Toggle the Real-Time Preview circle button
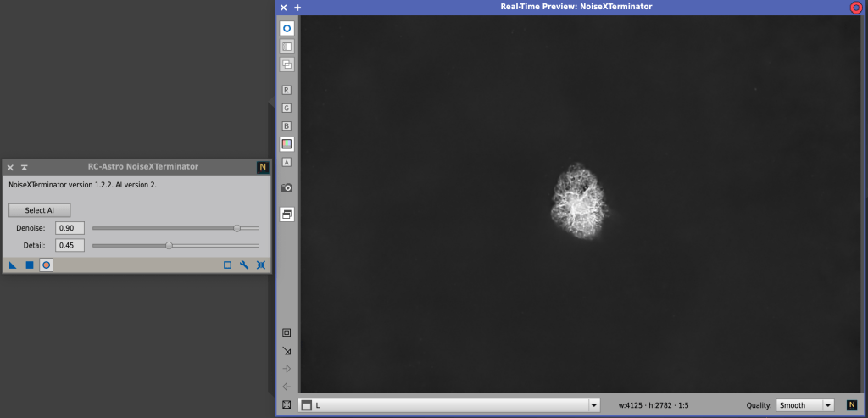The width and height of the screenshot is (868, 418). pos(46,265)
